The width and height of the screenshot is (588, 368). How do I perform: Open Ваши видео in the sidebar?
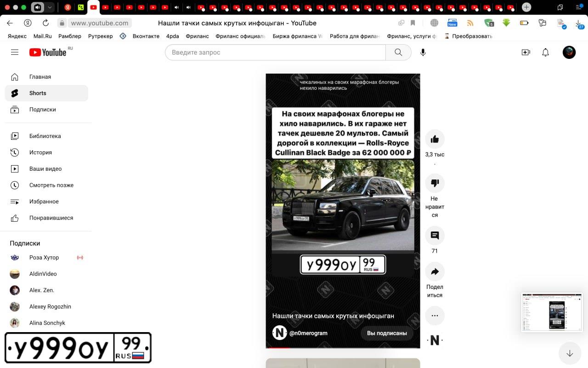coord(46,169)
